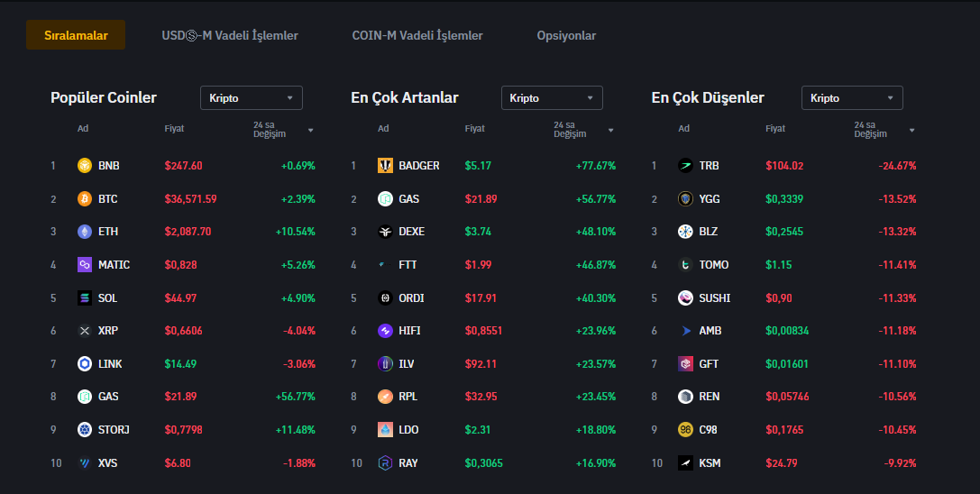Open the Opsiyonlar tab

566,36
